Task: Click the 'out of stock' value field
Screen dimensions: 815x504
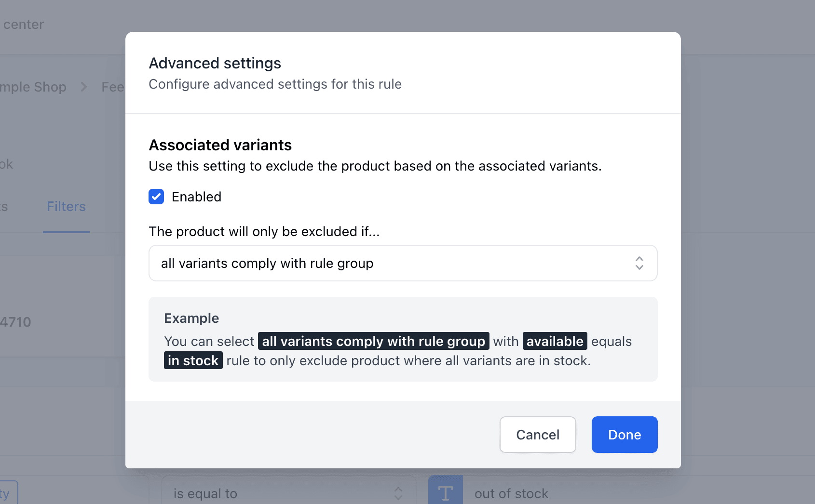Action: (511, 493)
